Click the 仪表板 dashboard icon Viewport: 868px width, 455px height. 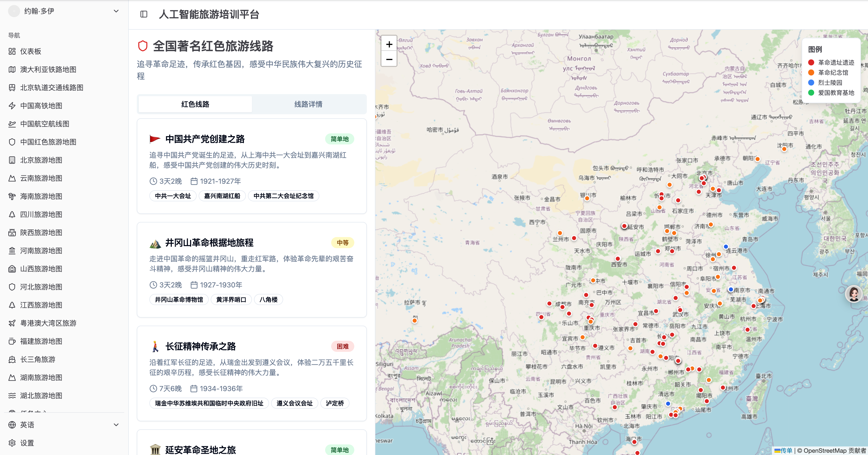(x=12, y=51)
